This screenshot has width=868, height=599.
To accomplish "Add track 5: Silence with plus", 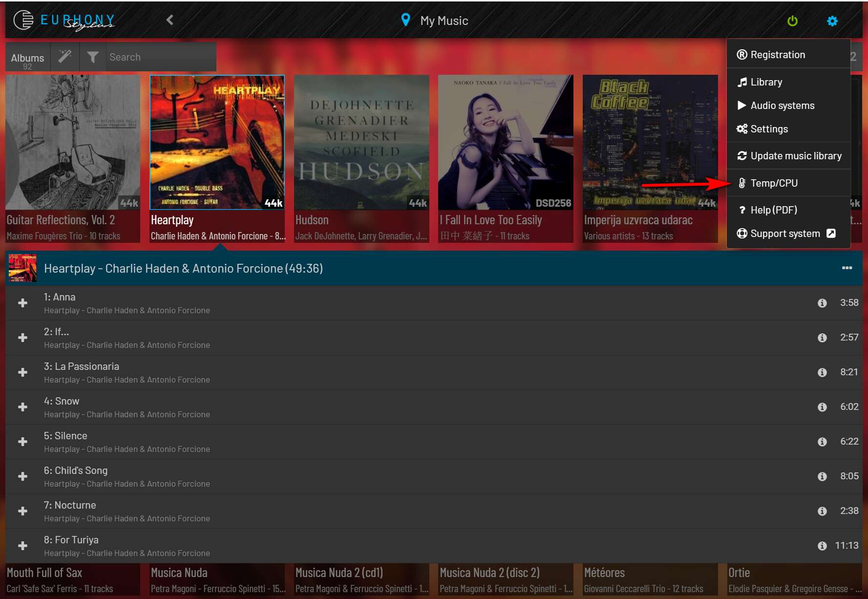I will point(22,442).
